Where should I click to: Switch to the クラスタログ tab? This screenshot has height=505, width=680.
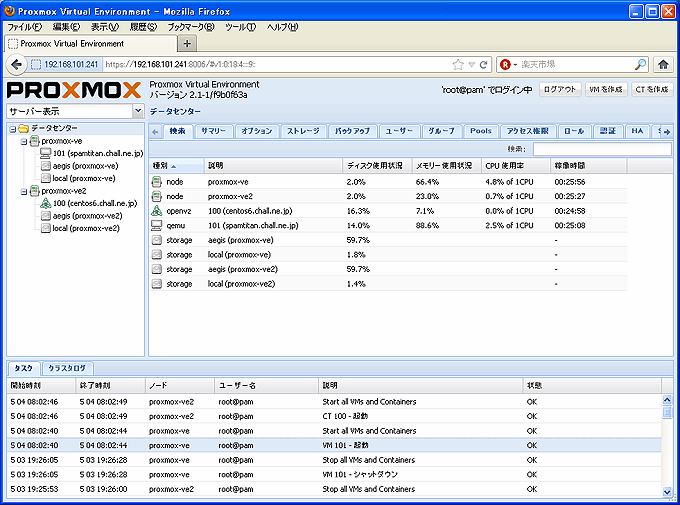67,368
